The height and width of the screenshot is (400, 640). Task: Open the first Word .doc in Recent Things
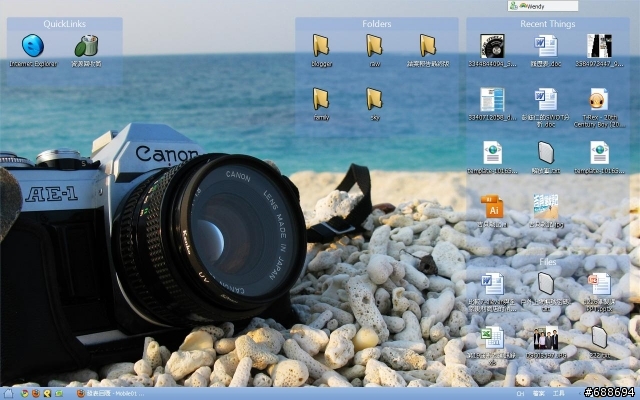[x=545, y=46]
